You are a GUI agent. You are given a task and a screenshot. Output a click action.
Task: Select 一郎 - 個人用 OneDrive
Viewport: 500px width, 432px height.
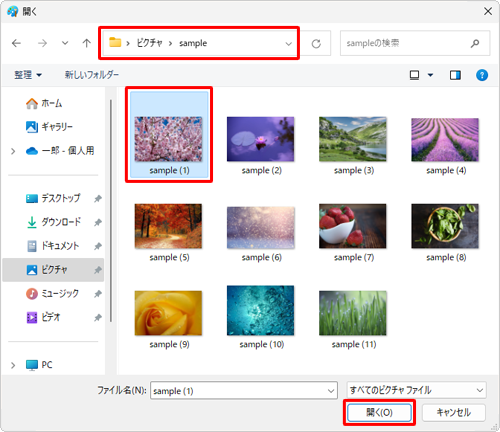click(x=60, y=151)
